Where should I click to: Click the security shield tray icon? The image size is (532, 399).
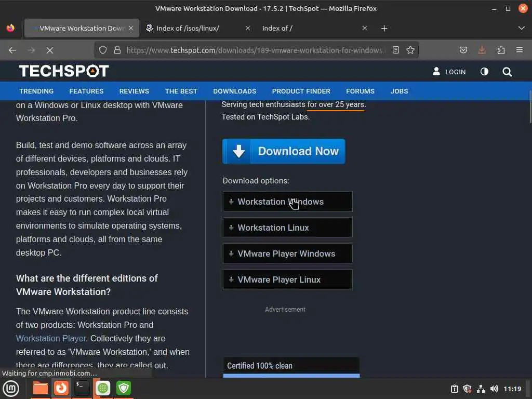point(467,389)
